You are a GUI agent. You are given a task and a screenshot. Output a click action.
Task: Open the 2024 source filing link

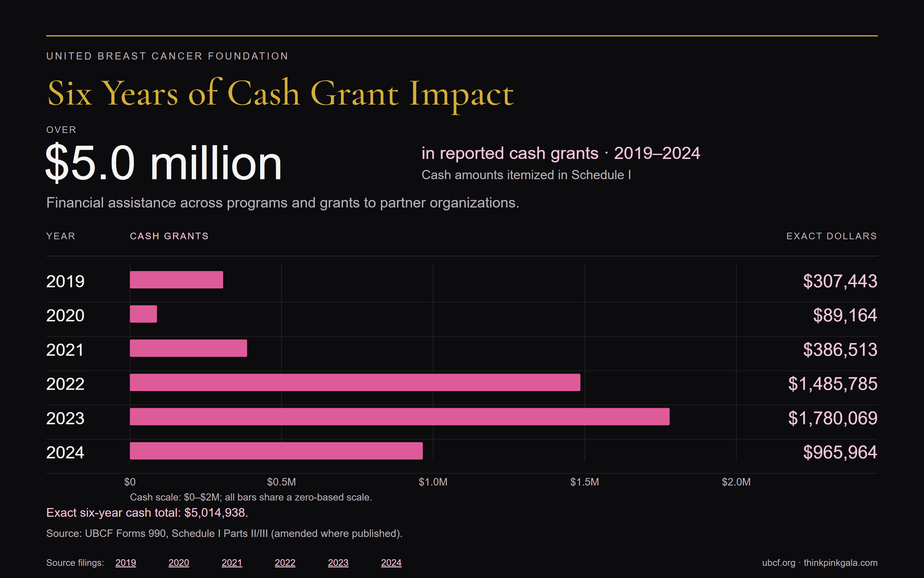[x=391, y=563]
